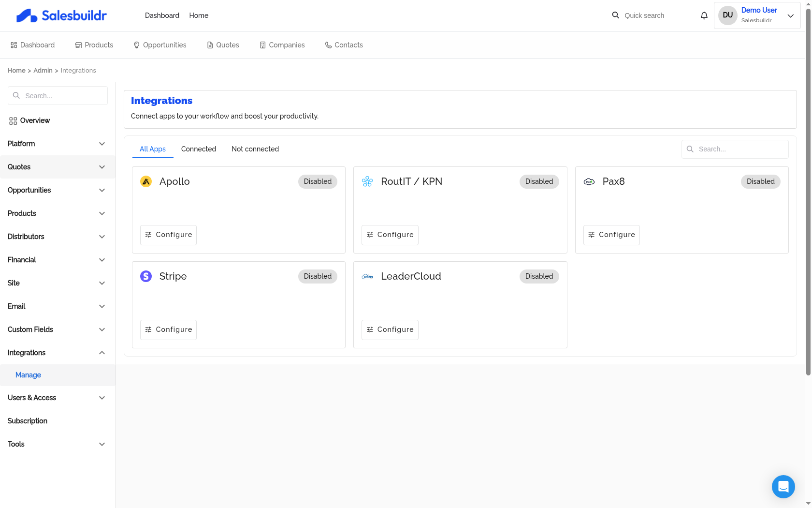Click the Overview grid icon in sidebar
This screenshot has height=508, width=812.
13,120
